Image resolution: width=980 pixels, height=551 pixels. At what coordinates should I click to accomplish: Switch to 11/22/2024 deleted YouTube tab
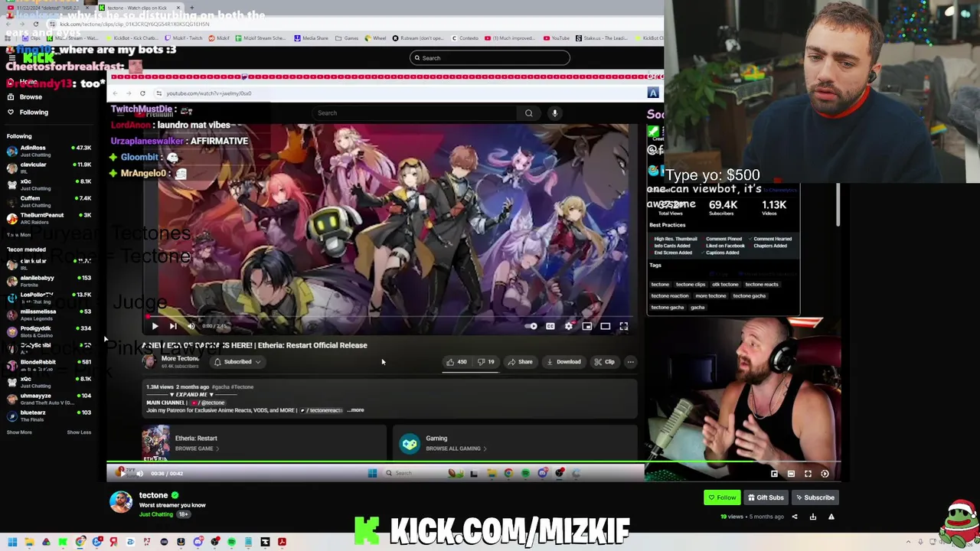click(x=47, y=8)
